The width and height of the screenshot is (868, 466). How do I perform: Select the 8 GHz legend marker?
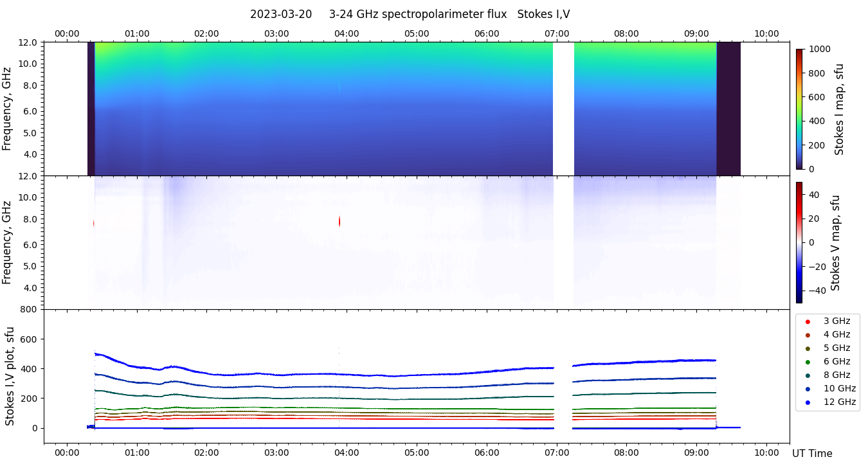(x=808, y=375)
